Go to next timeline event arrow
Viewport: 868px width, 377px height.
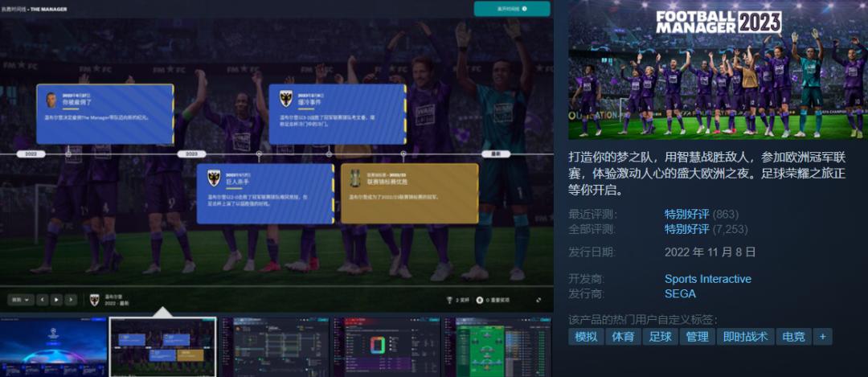point(70,300)
